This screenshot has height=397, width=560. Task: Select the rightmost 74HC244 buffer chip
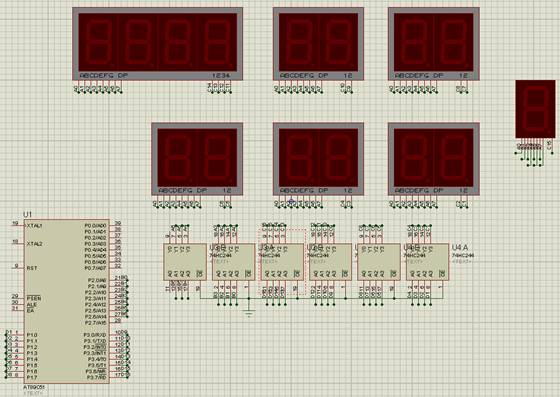(x=428, y=262)
